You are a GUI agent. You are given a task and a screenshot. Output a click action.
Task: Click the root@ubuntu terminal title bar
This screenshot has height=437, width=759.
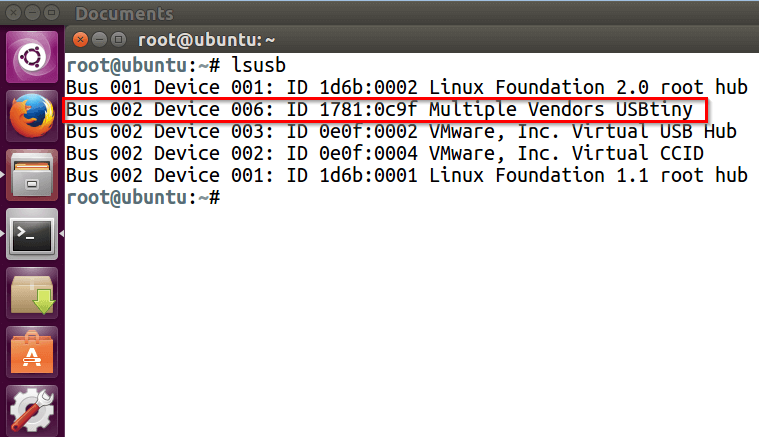(x=412, y=40)
